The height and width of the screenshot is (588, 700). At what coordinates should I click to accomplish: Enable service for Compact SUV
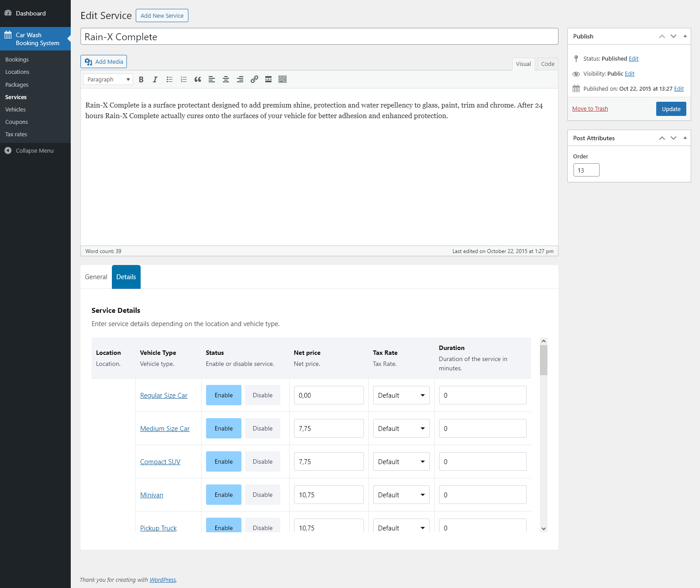pyautogui.click(x=224, y=461)
